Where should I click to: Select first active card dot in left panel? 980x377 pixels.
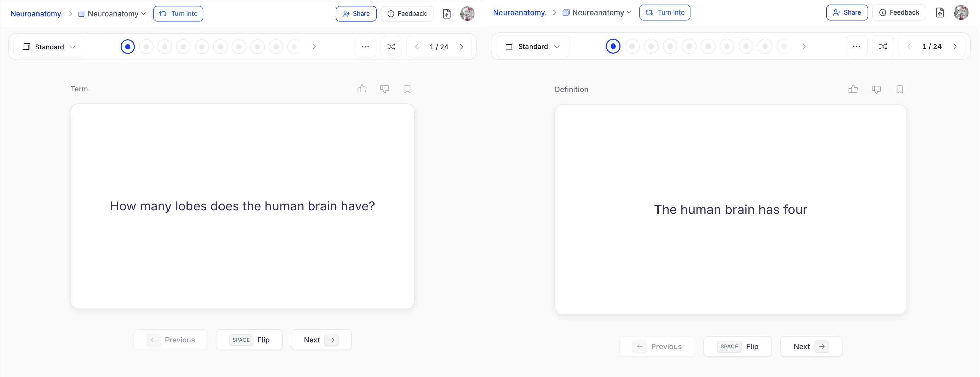click(127, 47)
